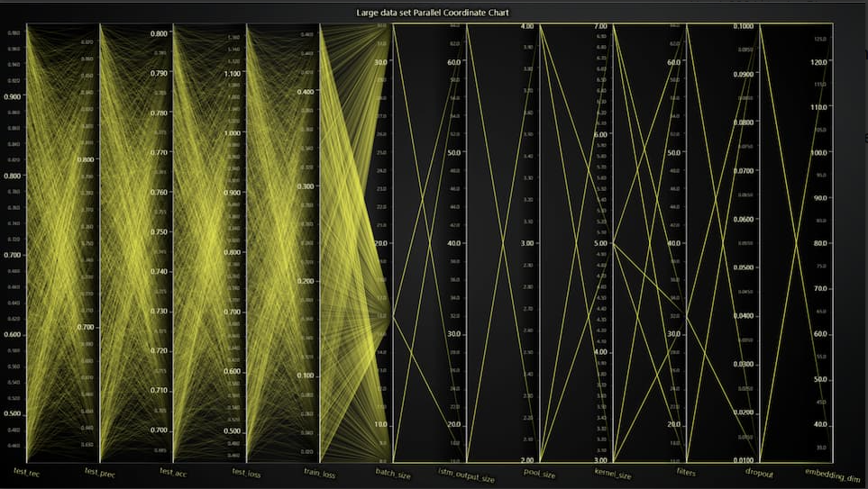Click the 0.750 tick on test_acc axis
Image resolution: width=868 pixels, height=489 pixels.
[x=159, y=231]
